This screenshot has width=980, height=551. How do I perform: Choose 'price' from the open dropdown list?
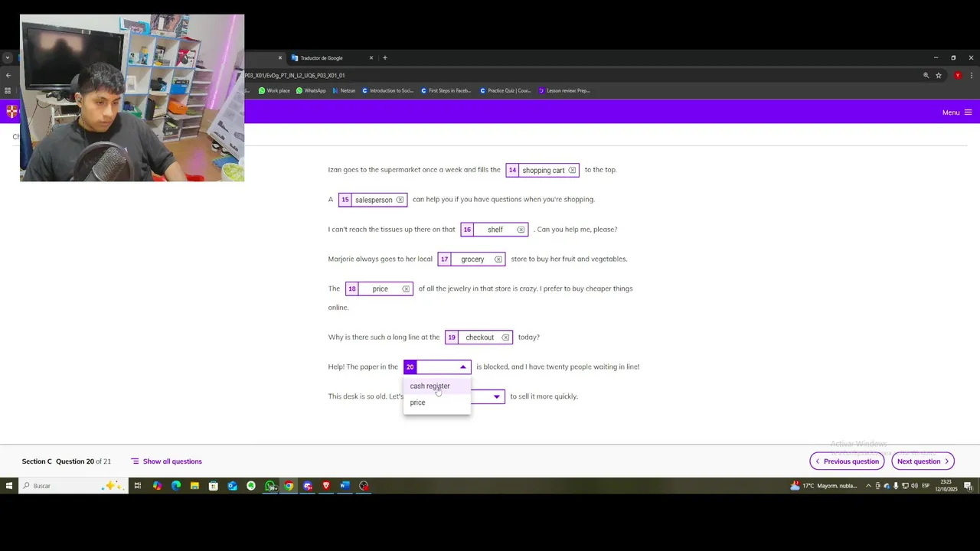point(437,403)
